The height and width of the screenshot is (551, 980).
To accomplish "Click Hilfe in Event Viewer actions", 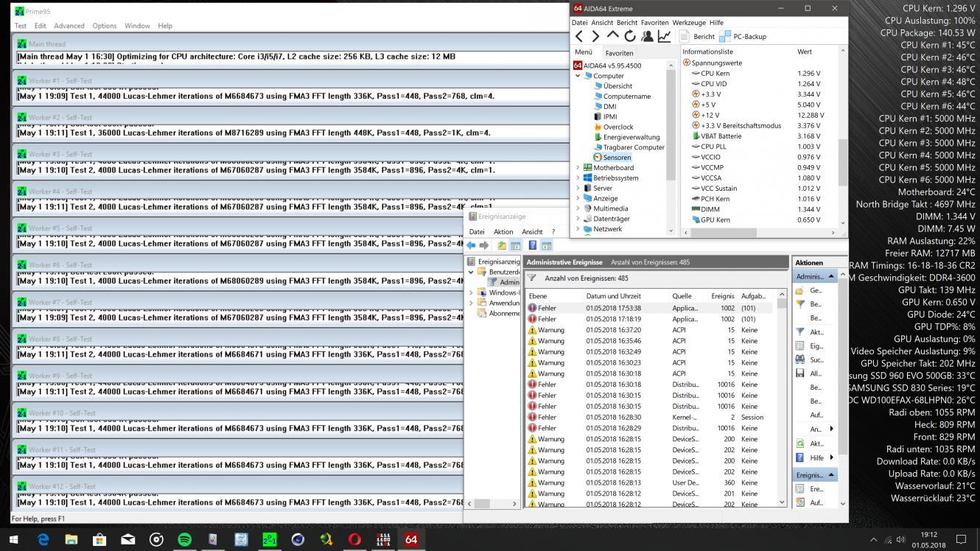I will pos(816,457).
